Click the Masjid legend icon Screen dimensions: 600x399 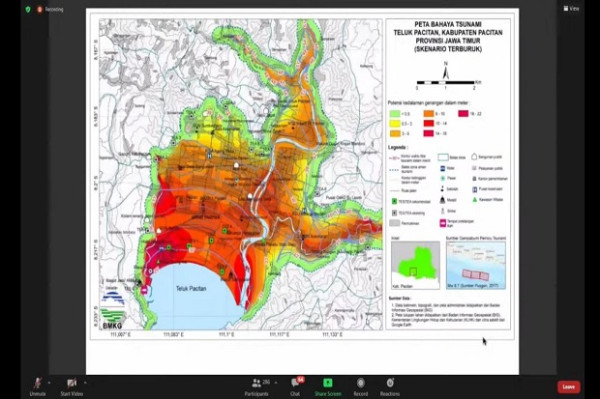coord(443,200)
